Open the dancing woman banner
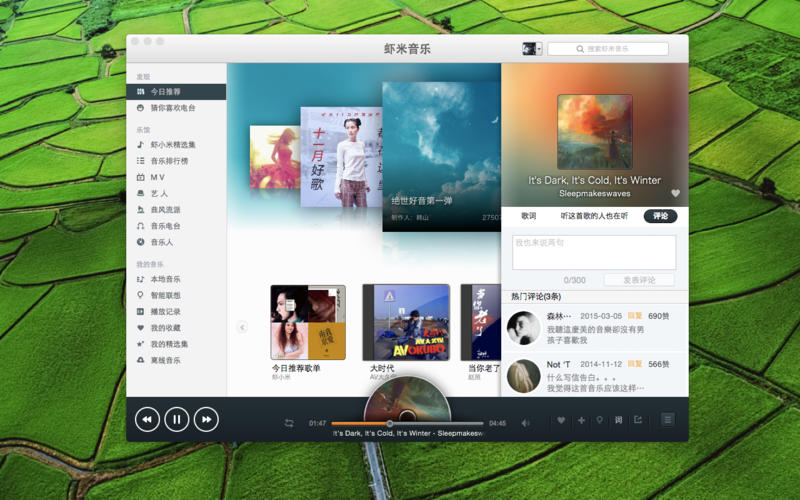 pyautogui.click(x=275, y=157)
